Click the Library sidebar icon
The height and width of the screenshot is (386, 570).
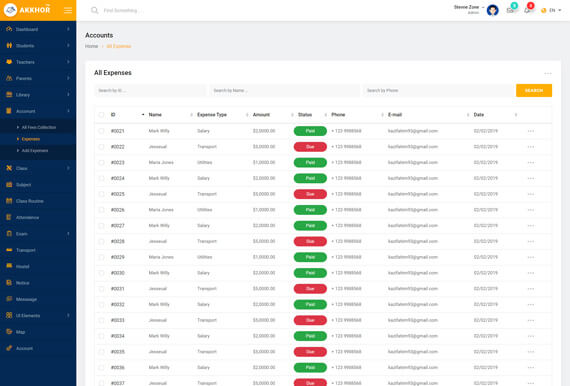[x=9, y=95]
